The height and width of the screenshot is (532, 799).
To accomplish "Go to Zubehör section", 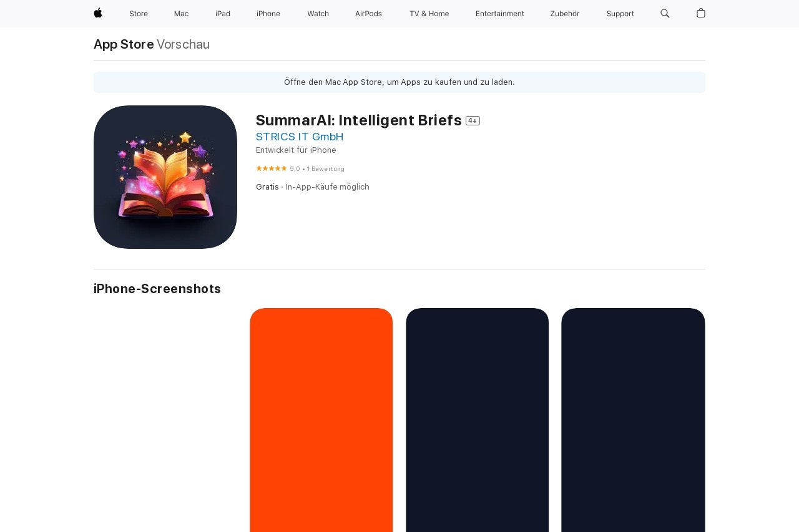I will [565, 14].
